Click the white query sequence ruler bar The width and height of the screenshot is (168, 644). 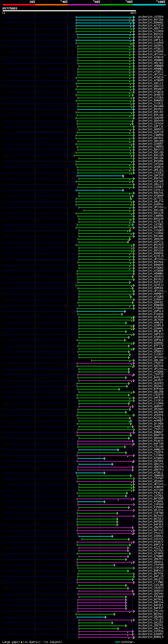(69, 11)
